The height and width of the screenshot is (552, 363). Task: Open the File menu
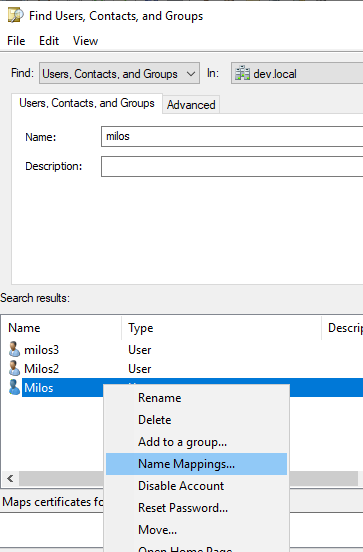click(x=16, y=41)
